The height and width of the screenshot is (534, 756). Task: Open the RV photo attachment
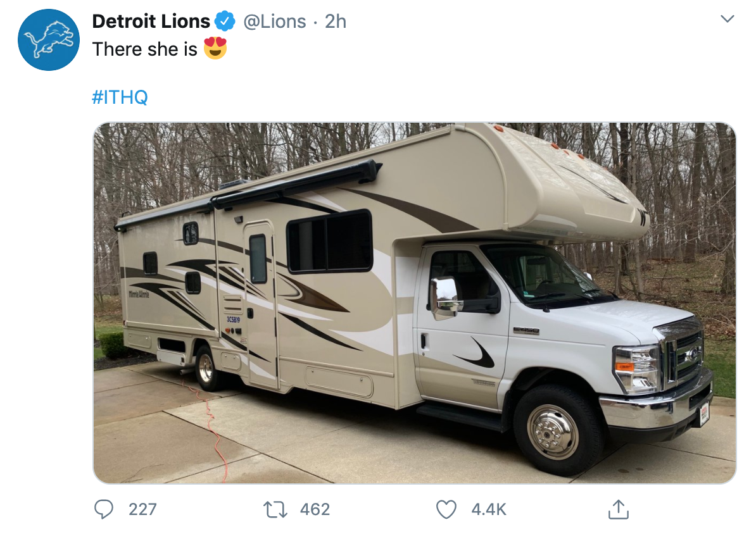coord(415,302)
